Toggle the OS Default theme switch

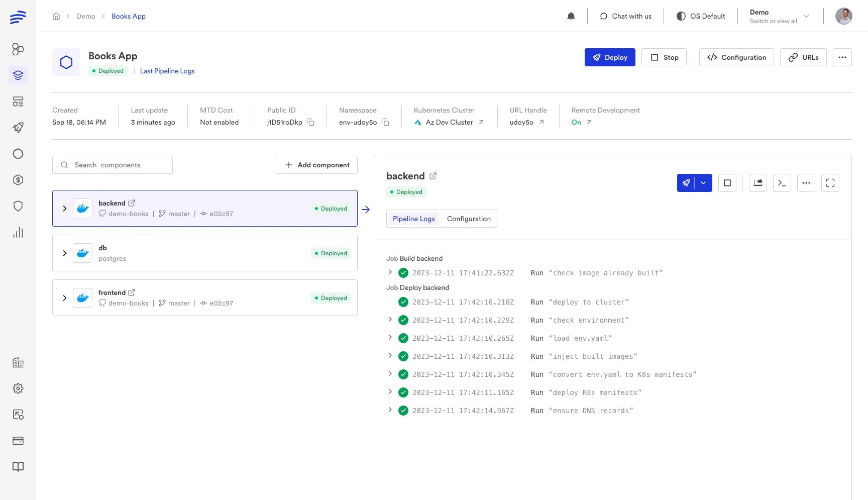(x=701, y=16)
